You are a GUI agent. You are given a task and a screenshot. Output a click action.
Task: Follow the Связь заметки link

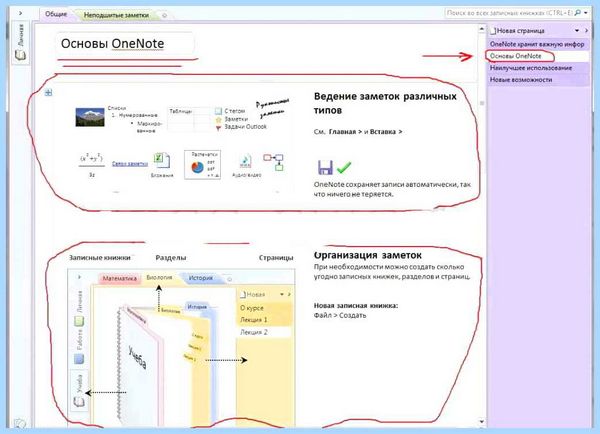point(130,164)
